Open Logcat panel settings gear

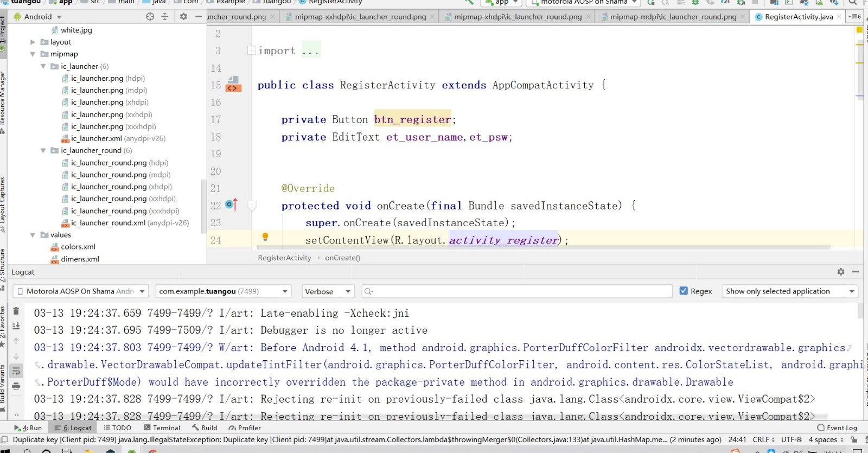tap(840, 272)
